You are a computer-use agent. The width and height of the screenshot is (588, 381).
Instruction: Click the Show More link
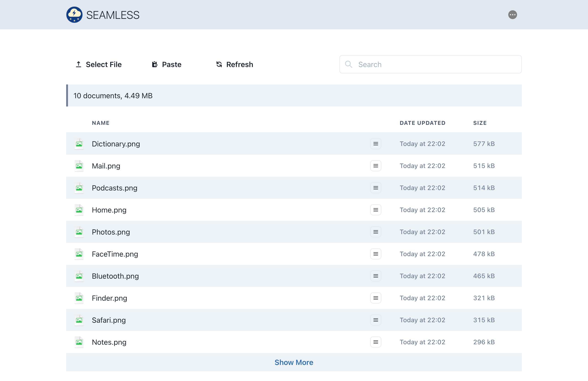click(x=294, y=362)
